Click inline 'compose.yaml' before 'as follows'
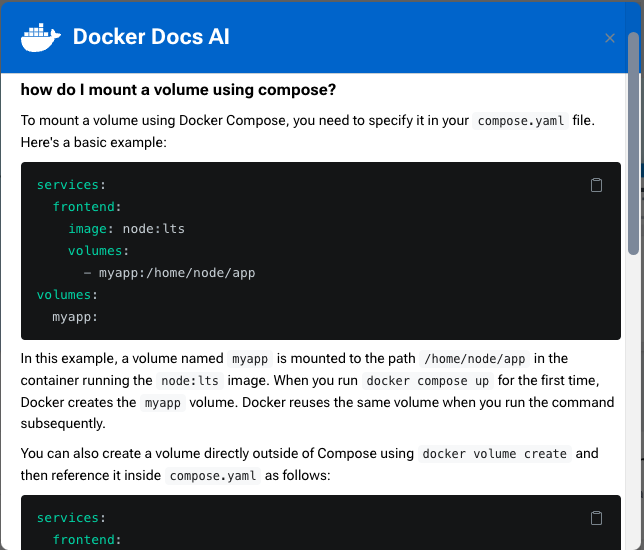This screenshot has height=550, width=644. [213, 476]
